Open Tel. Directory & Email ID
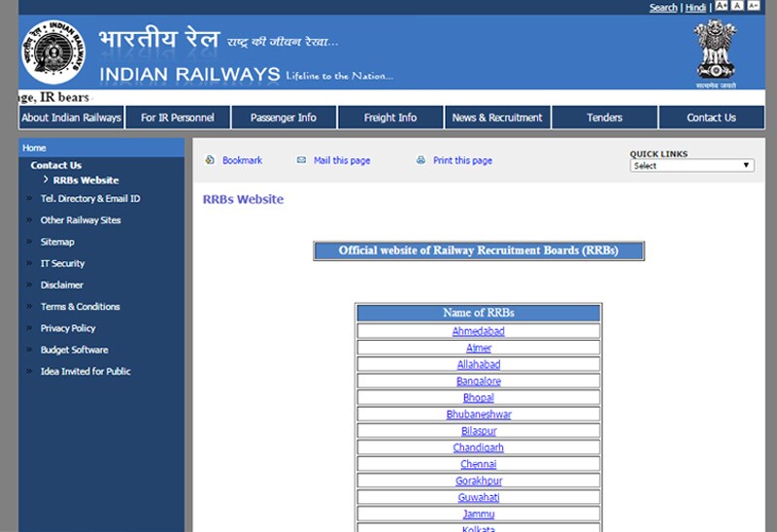Screen dimensions: 777x532 pyautogui.click(x=90, y=198)
